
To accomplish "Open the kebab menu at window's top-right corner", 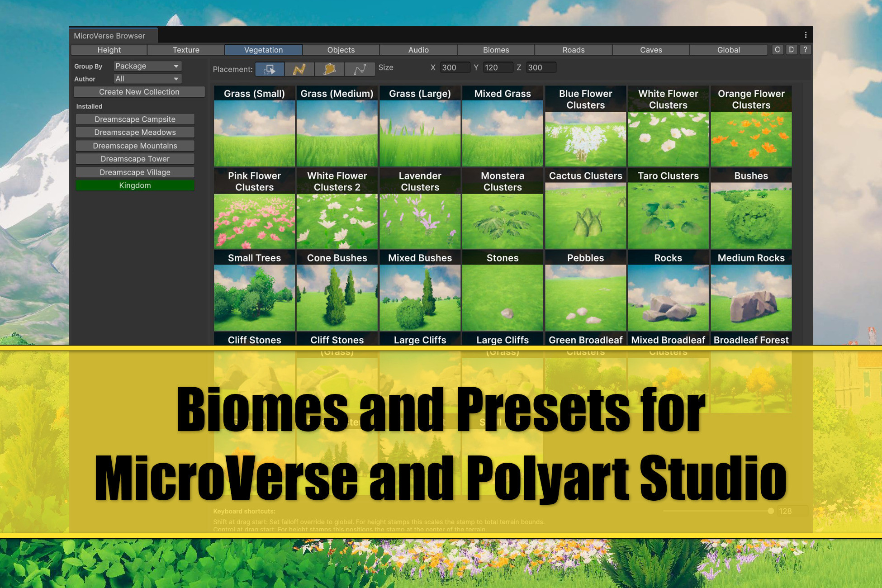I will point(805,34).
